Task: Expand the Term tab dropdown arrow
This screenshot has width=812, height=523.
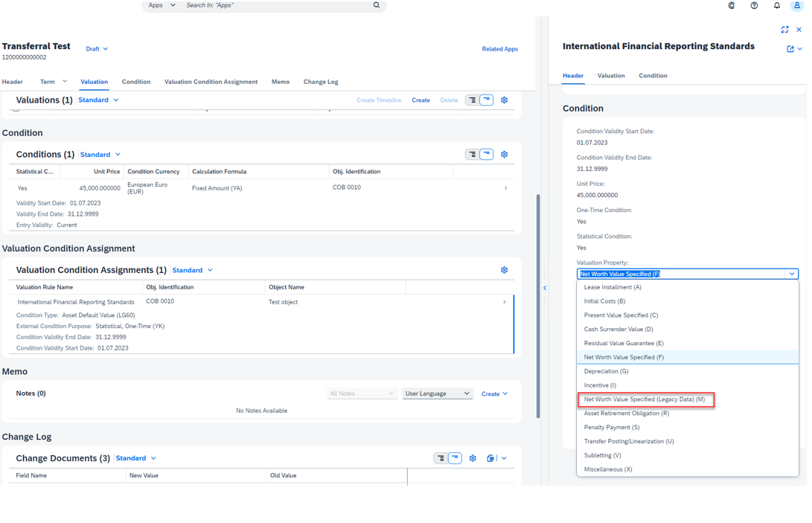Action: [65, 81]
